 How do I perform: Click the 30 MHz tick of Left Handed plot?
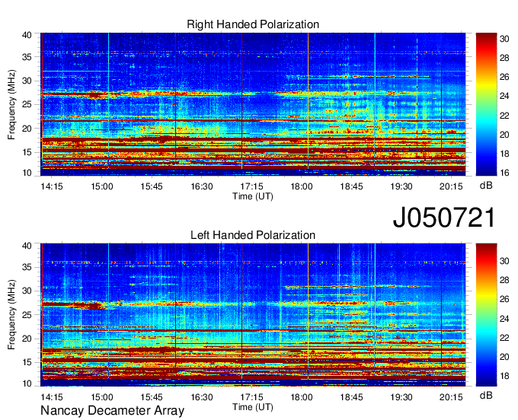27,291
